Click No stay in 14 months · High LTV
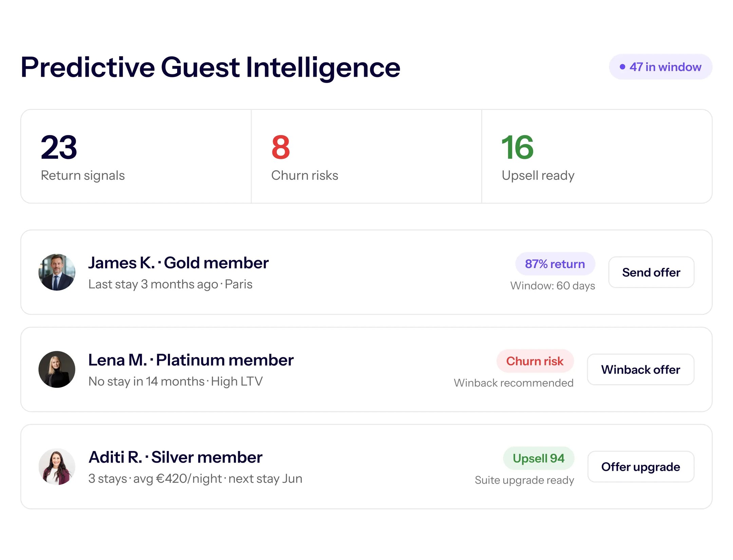Viewport: 733px width, 560px height. pyautogui.click(x=175, y=381)
